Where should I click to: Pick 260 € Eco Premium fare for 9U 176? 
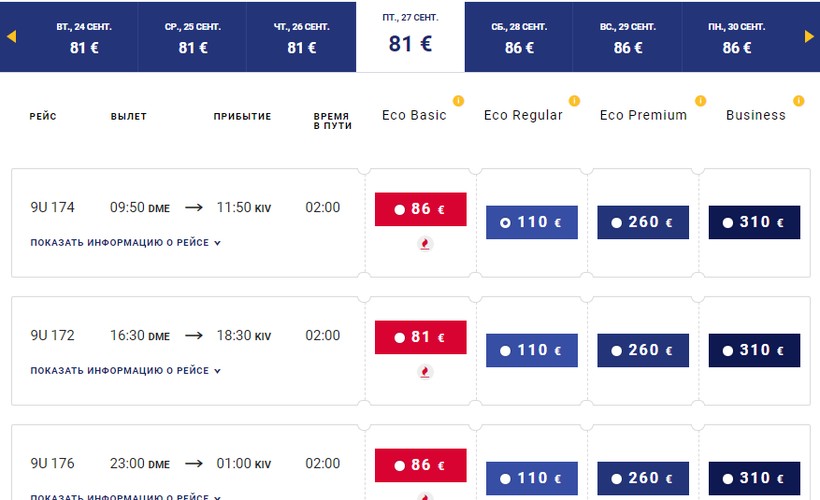click(643, 478)
